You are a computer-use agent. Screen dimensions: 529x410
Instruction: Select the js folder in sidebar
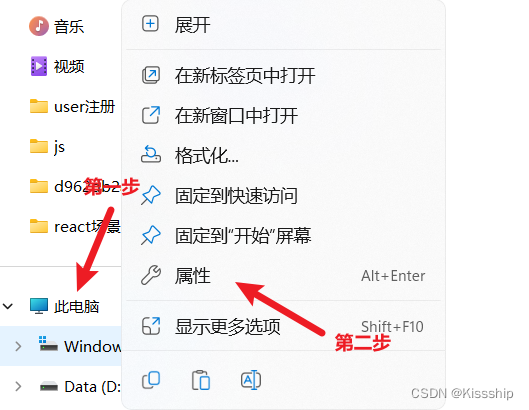click(47, 146)
